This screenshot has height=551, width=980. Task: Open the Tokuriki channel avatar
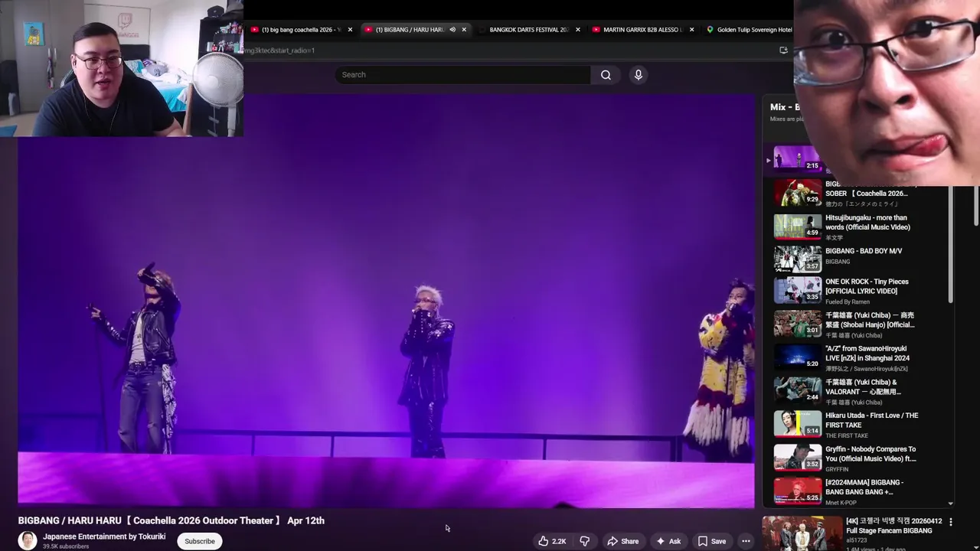point(28,540)
